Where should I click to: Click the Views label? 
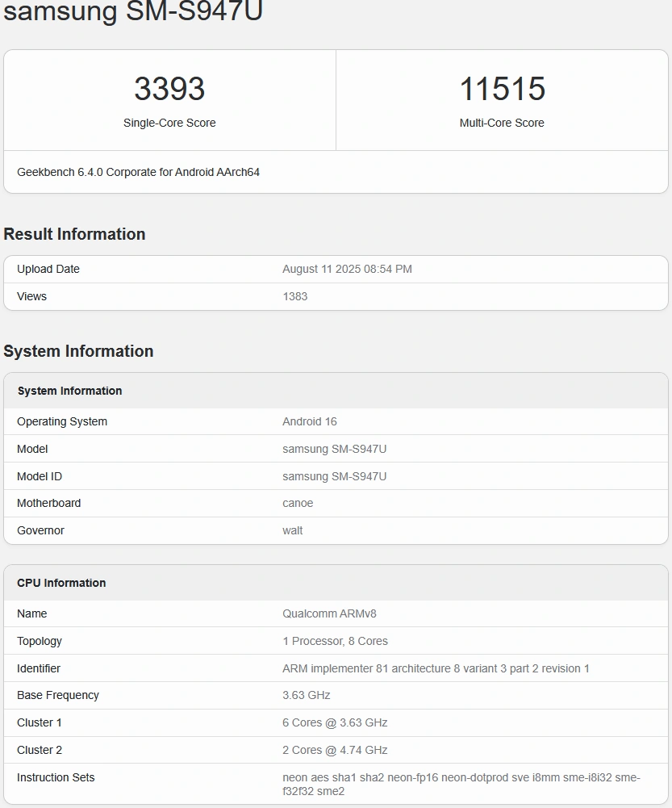coord(32,296)
